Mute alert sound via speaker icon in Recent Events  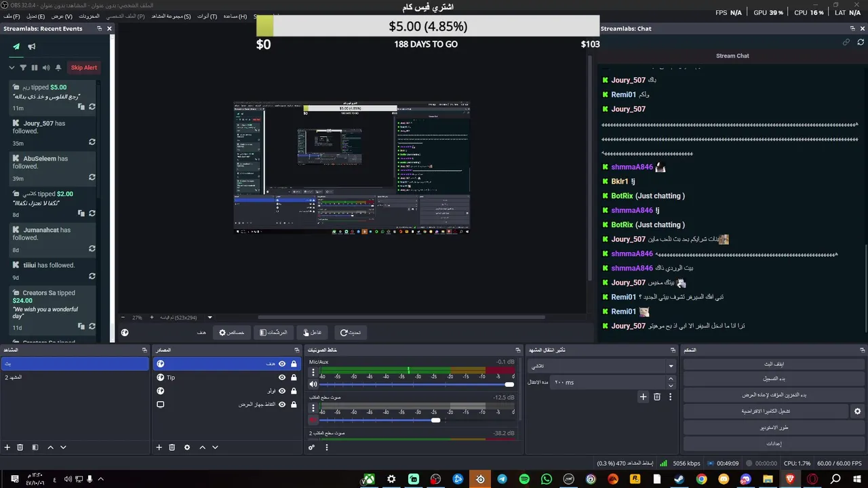click(x=46, y=68)
